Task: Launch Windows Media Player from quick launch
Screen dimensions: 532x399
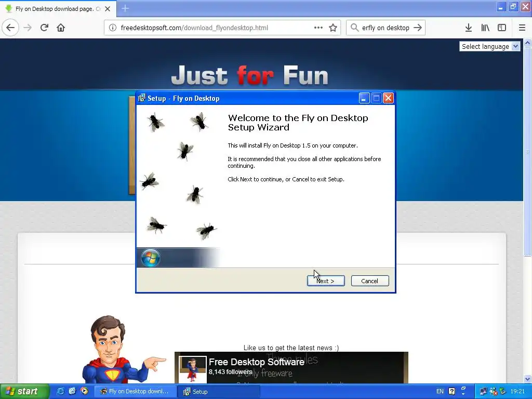Action: 84,391
